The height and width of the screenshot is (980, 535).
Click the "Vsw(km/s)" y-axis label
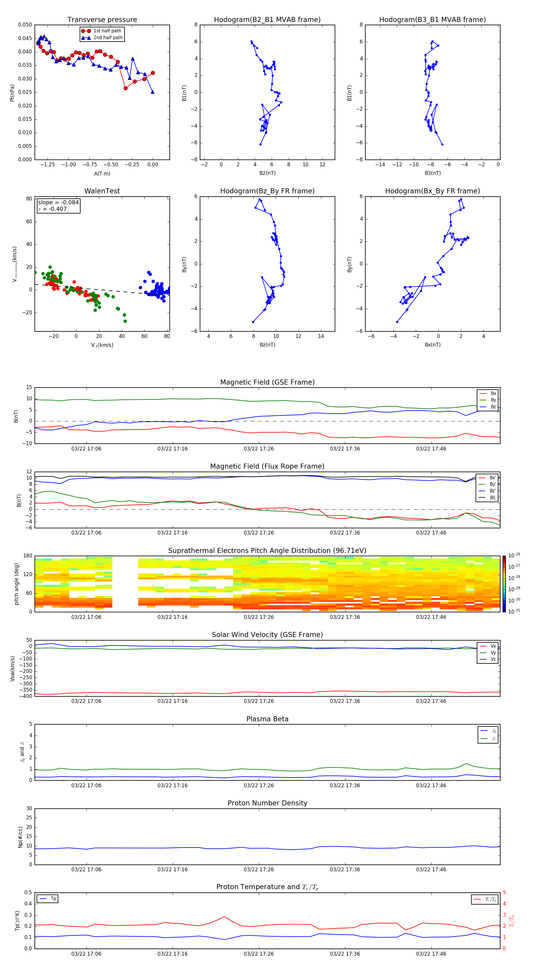coord(12,668)
